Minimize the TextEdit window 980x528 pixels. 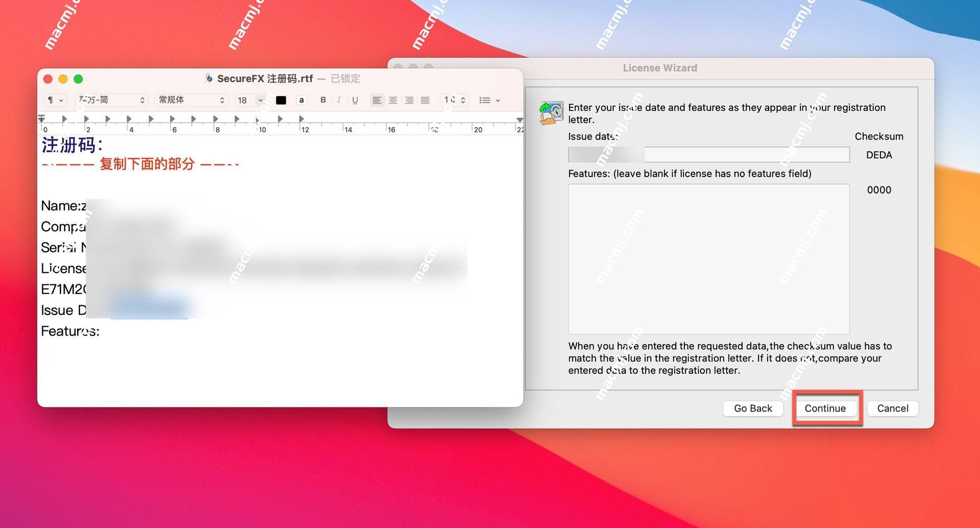click(x=63, y=79)
